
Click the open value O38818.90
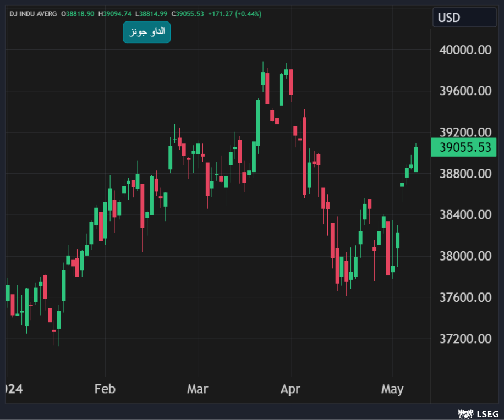pos(79,13)
